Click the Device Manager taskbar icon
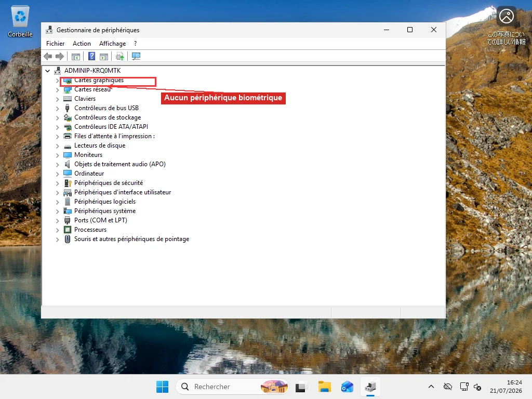This screenshot has height=399, width=532. 370,387
